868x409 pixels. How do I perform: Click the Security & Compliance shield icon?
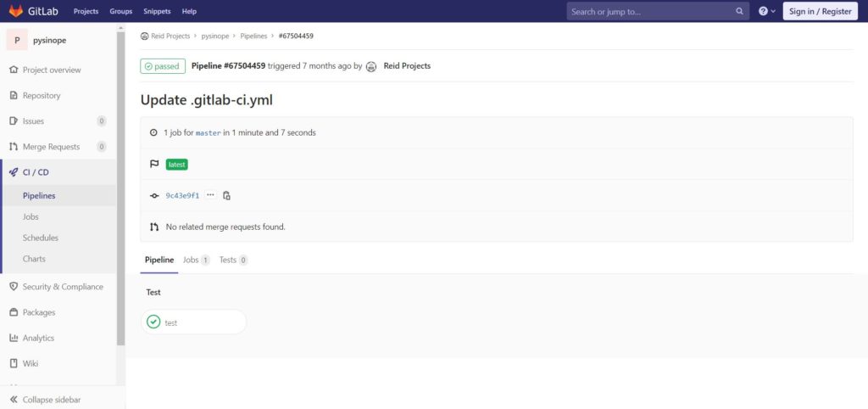[x=14, y=287]
